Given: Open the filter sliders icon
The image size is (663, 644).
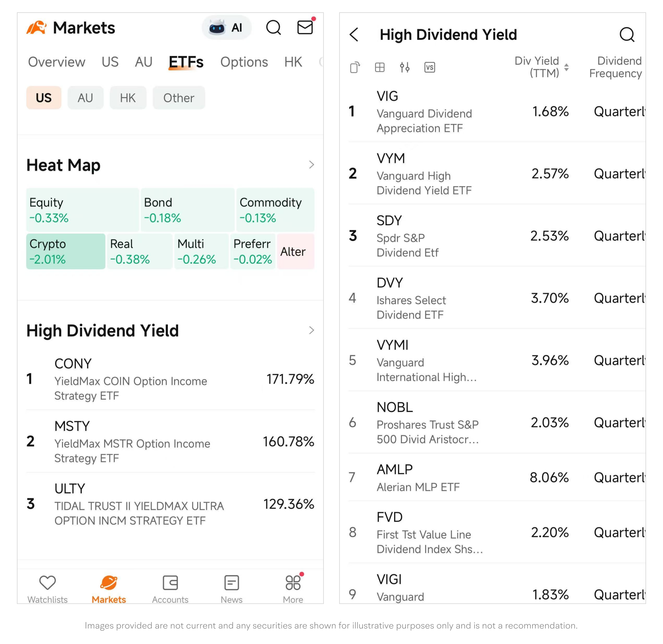Looking at the screenshot, I should point(405,67).
